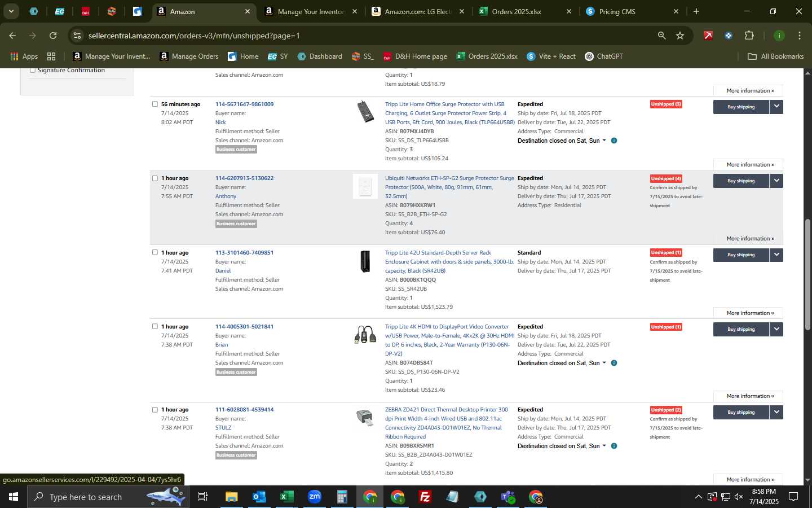Open buyer name link Brian
Image resolution: width=812 pixels, height=508 pixels.
pyautogui.click(x=222, y=344)
